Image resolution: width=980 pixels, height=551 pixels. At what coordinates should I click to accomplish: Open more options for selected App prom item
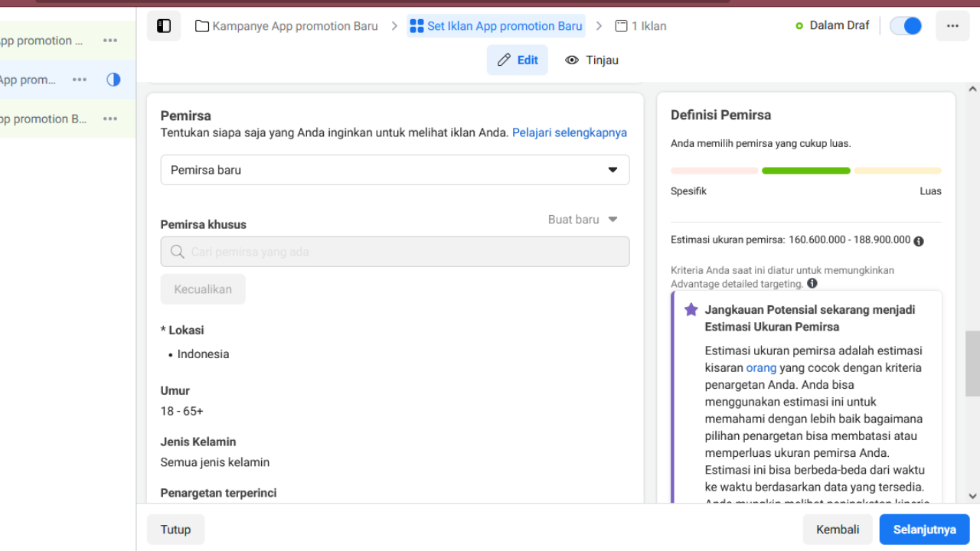point(80,80)
